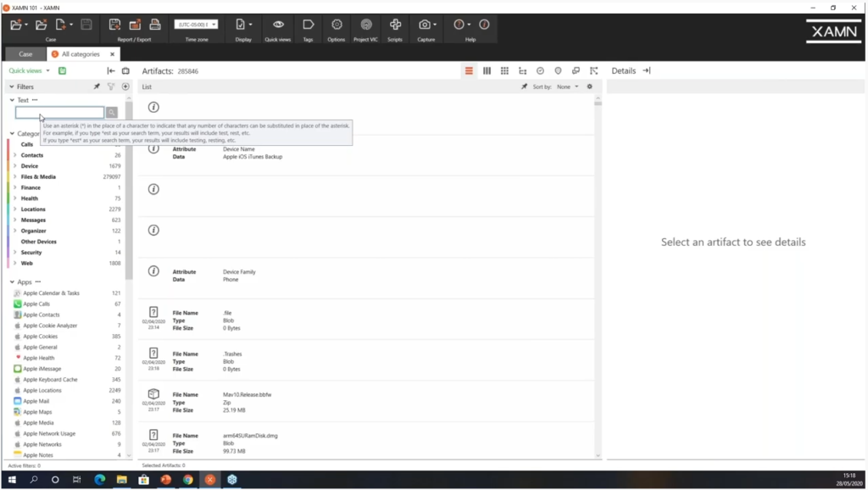The image size is (868, 490).
Task: Switch to the map pin view
Action: [x=558, y=71]
